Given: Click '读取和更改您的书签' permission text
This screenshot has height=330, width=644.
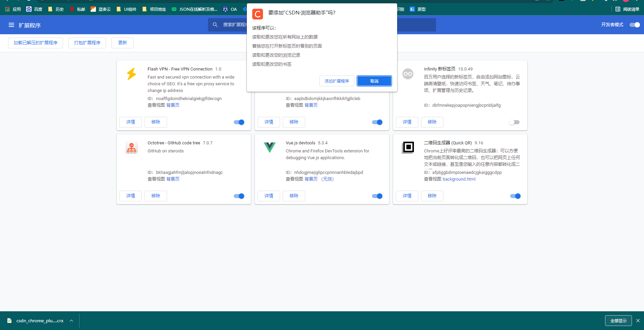Looking at the screenshot, I should click(272, 64).
